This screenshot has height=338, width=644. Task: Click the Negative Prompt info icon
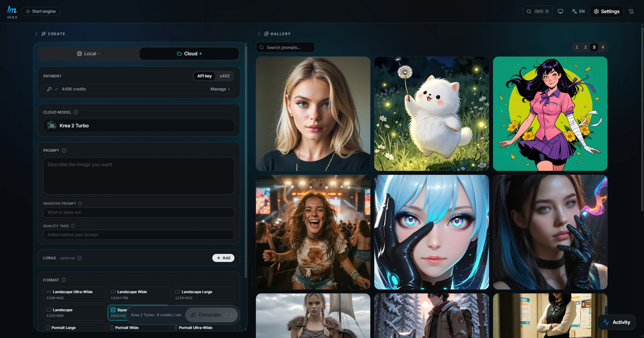point(80,204)
